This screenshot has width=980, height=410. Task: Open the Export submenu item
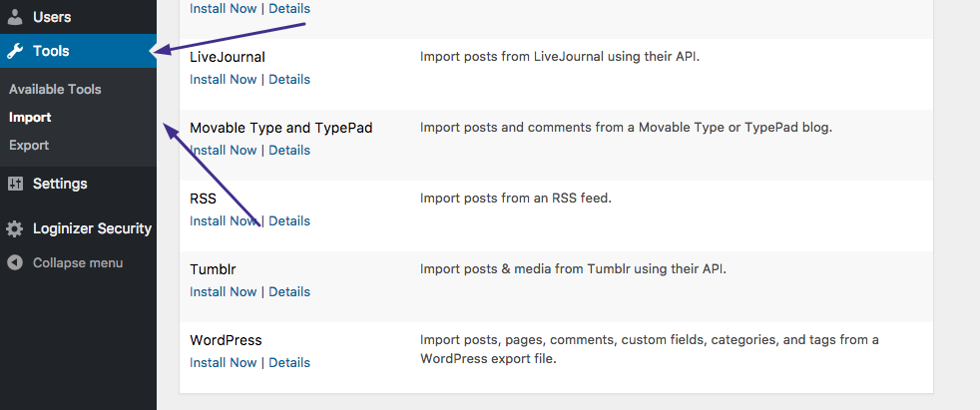pyautogui.click(x=29, y=146)
